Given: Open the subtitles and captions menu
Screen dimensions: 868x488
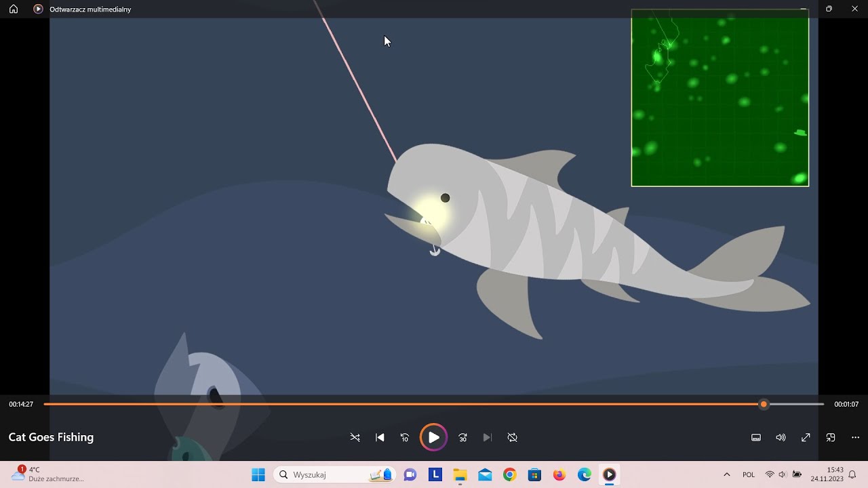Looking at the screenshot, I should click(x=756, y=438).
